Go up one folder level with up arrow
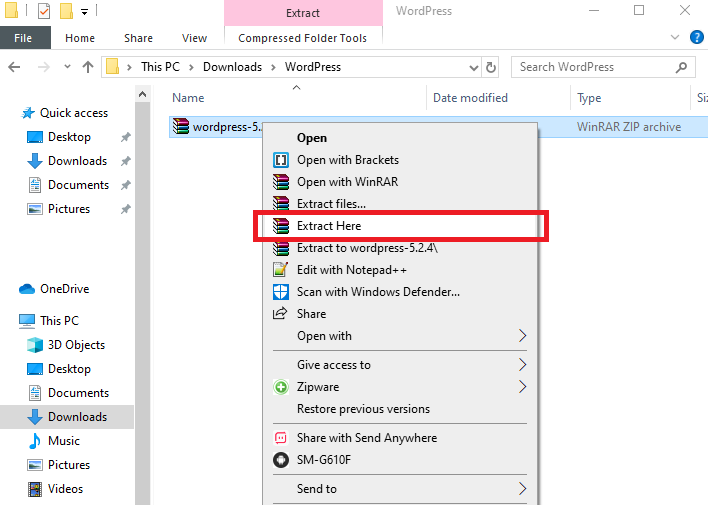The image size is (716, 505). (88, 67)
